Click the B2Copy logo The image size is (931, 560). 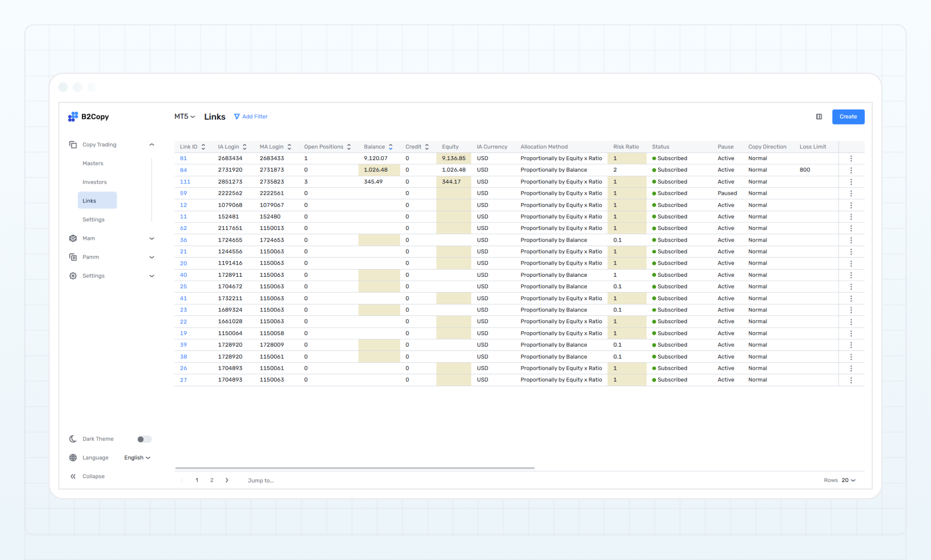(88, 116)
